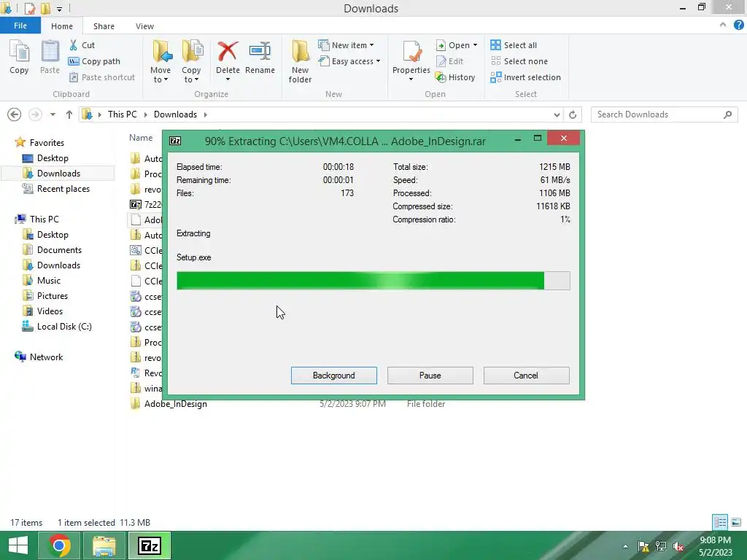Open File Explorer from taskbar
Image resolution: width=747 pixels, height=560 pixels.
click(x=104, y=545)
